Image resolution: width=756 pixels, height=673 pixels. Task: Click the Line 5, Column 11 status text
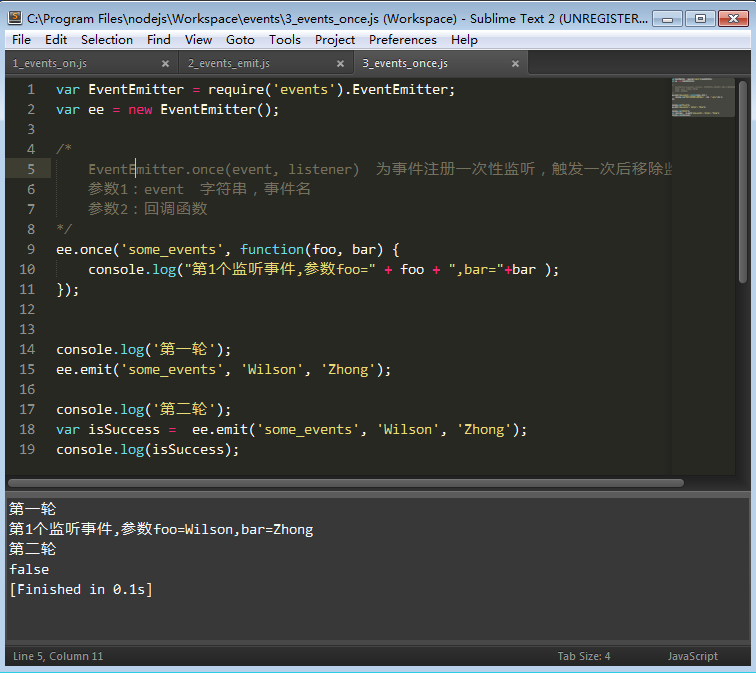[x=58, y=656]
